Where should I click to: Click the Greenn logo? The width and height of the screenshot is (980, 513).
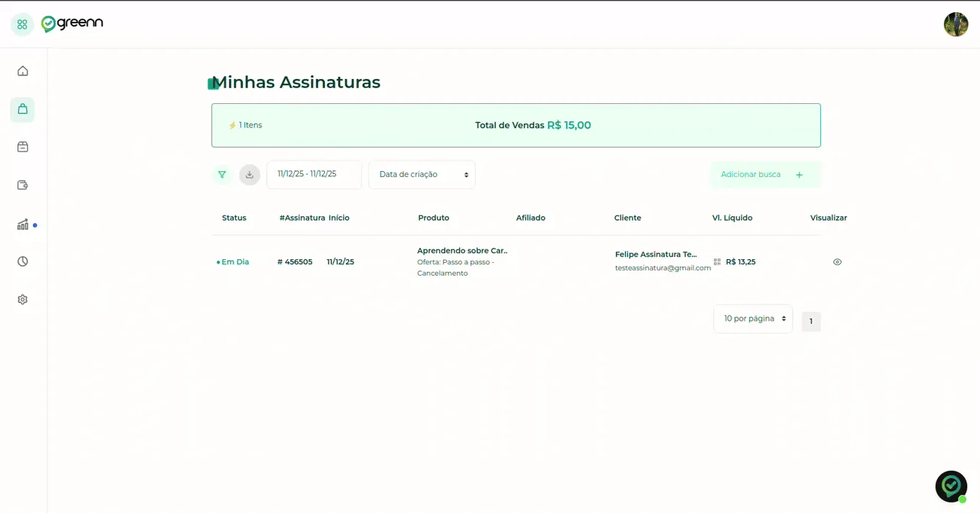click(72, 24)
